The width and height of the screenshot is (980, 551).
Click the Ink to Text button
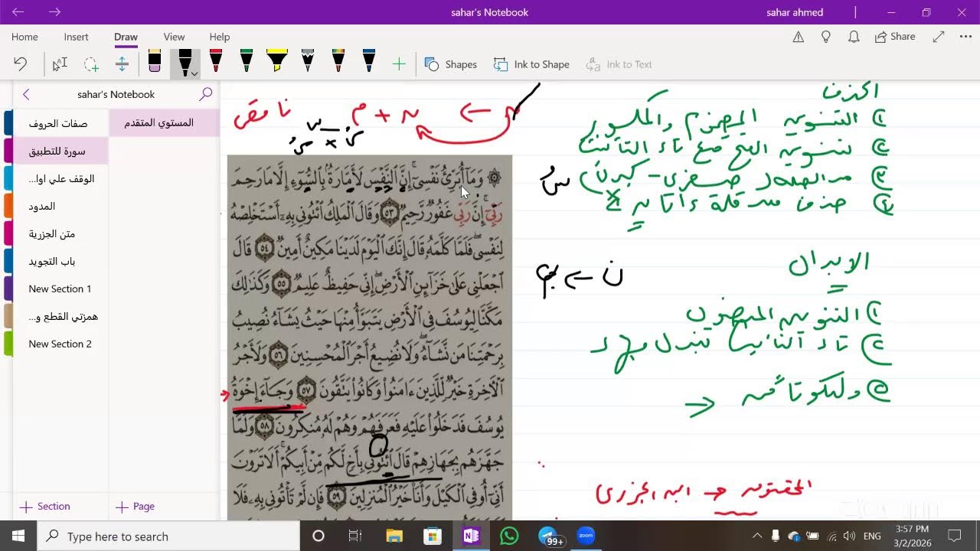[619, 64]
